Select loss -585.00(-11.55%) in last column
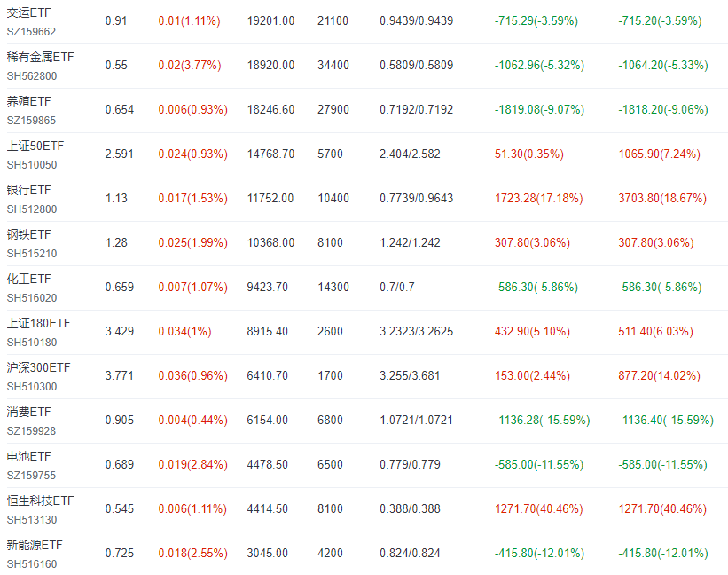The width and height of the screenshot is (728, 575). [662, 464]
